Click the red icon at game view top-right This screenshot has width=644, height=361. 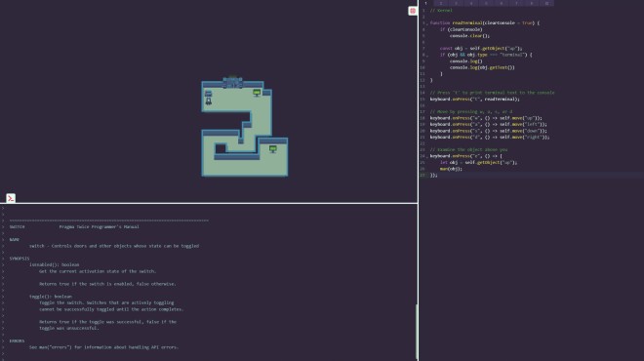(413, 11)
